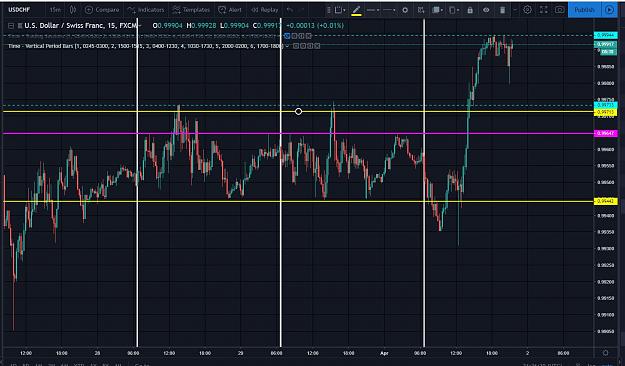Start Bar Replay mode
The image size is (625, 366).
[x=265, y=10]
